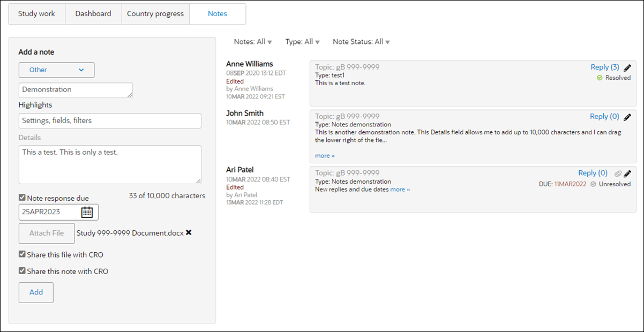Remove attached Study 999-9999 Document.docx file
644x332 pixels.
(189, 233)
